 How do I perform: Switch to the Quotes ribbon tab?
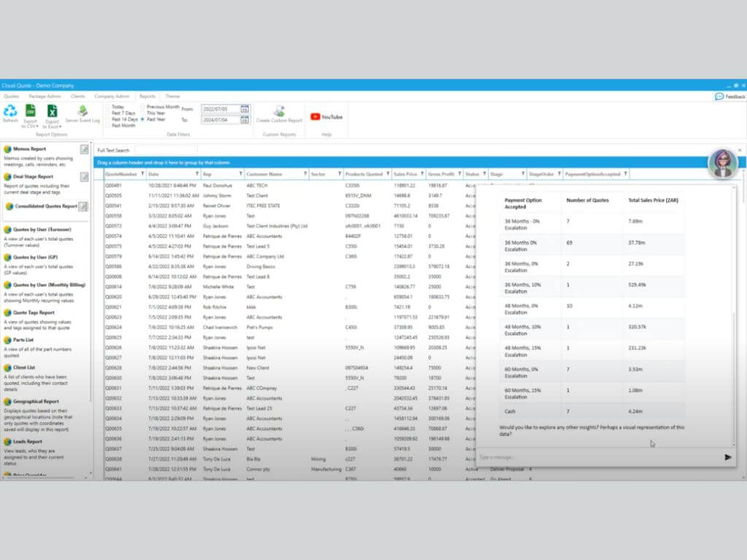[11, 96]
